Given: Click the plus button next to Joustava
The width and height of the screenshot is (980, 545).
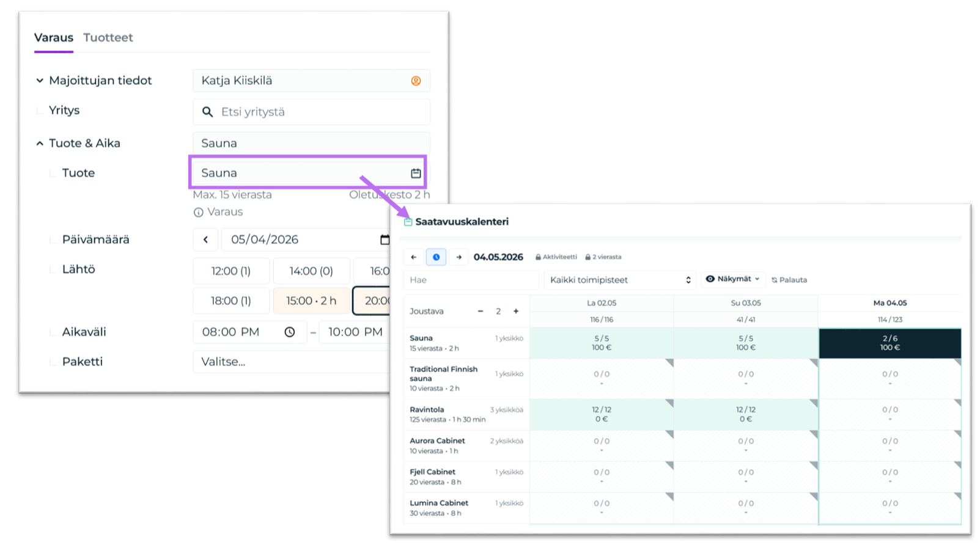Looking at the screenshot, I should pyautogui.click(x=516, y=311).
